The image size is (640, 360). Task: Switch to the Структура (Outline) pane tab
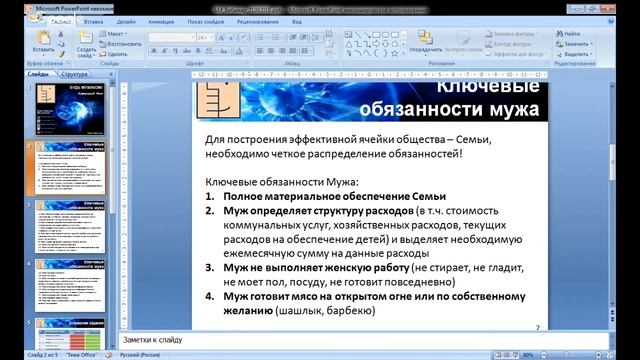(74, 74)
